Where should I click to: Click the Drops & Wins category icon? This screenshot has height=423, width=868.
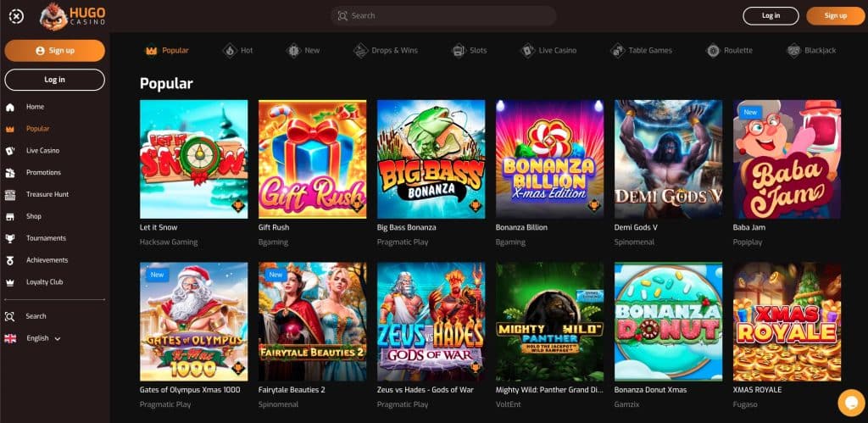point(360,50)
